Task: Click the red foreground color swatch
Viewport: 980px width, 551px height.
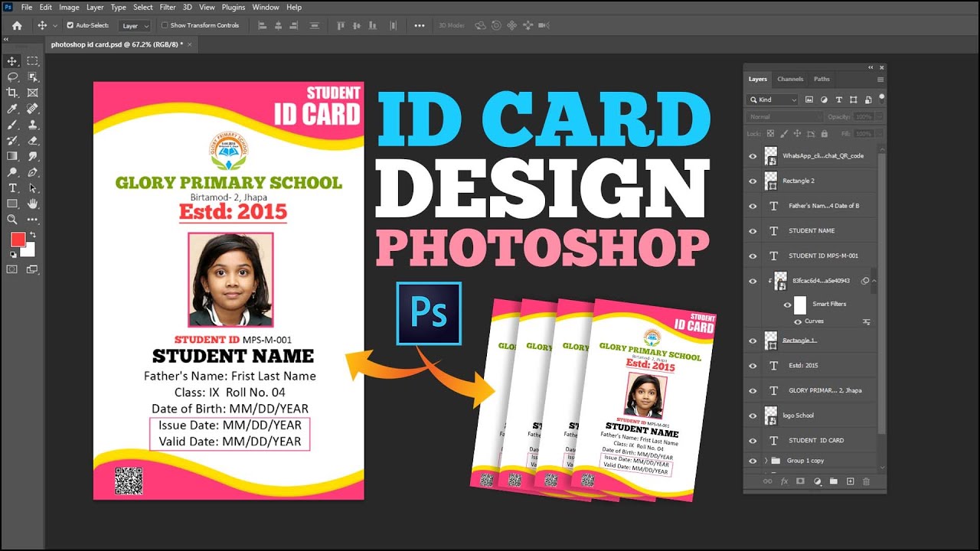Action: point(18,240)
